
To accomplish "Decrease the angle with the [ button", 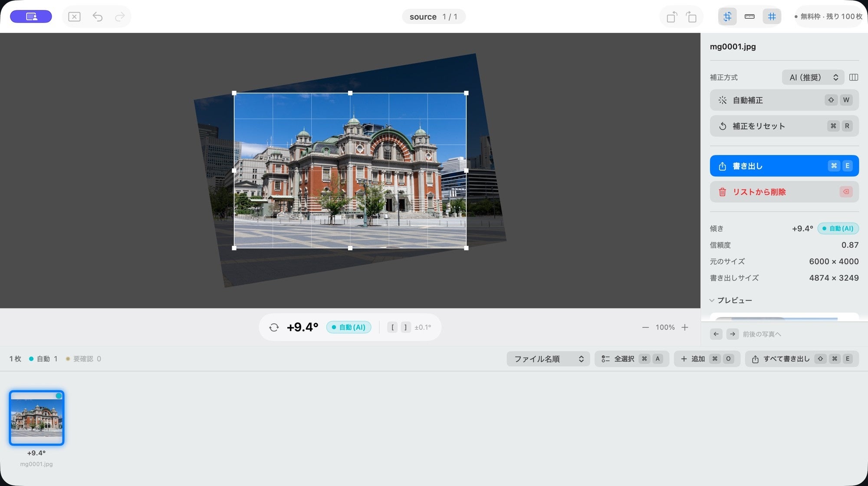I will (392, 327).
